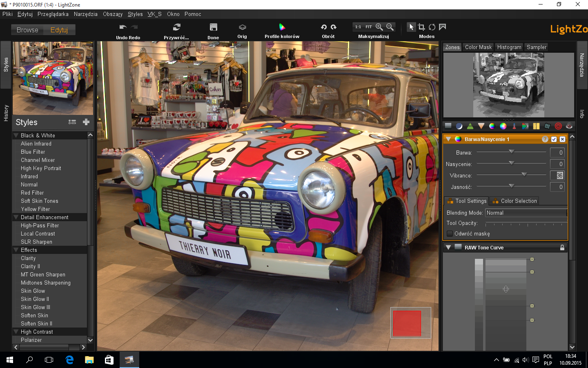
Task: Open the Pliki menu
Action: pos(7,14)
